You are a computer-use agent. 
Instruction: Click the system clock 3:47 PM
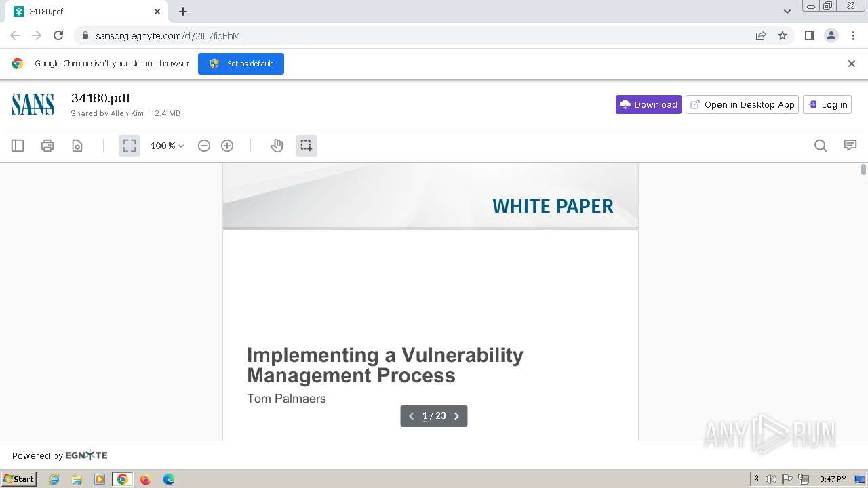click(833, 479)
